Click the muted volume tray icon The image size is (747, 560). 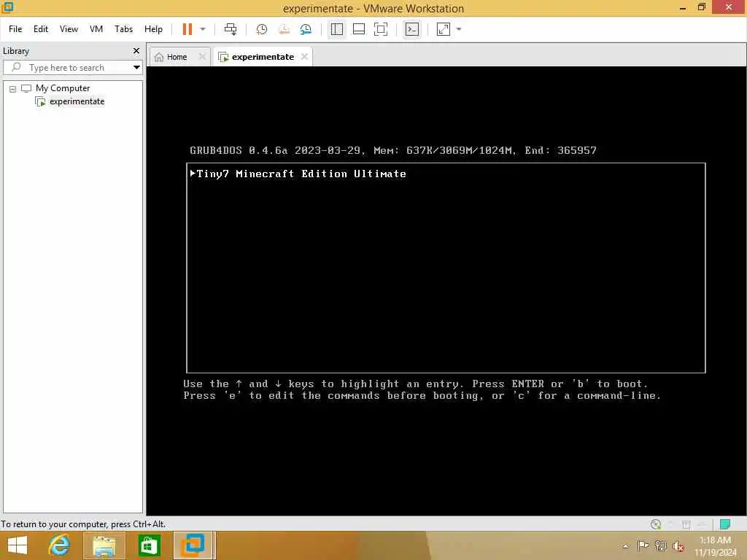coord(678,545)
